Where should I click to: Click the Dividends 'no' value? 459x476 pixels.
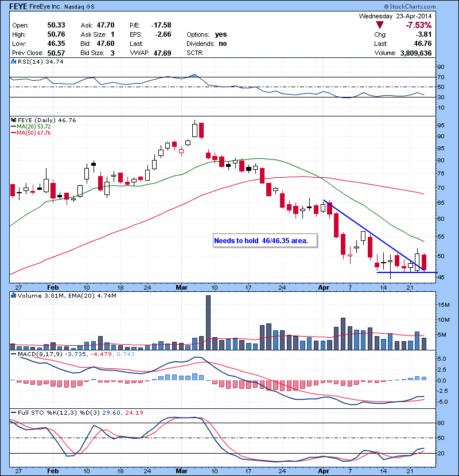223,44
